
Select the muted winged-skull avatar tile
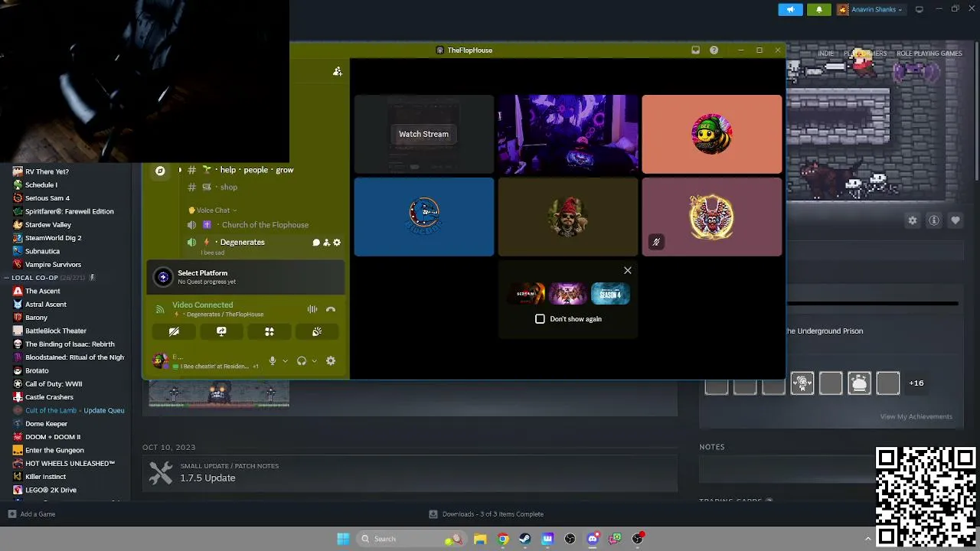712,217
